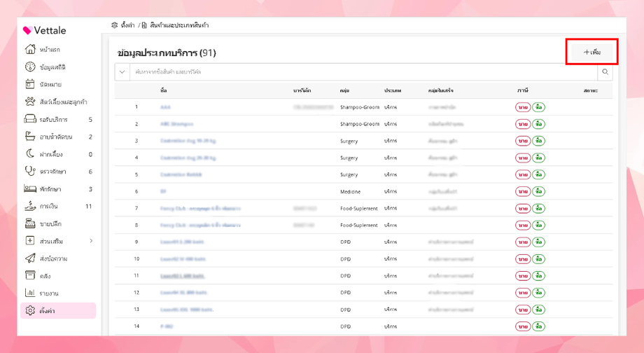This screenshot has height=353, width=644.
Task: Select the ขาย tag in row 4
Action: [x=523, y=158]
